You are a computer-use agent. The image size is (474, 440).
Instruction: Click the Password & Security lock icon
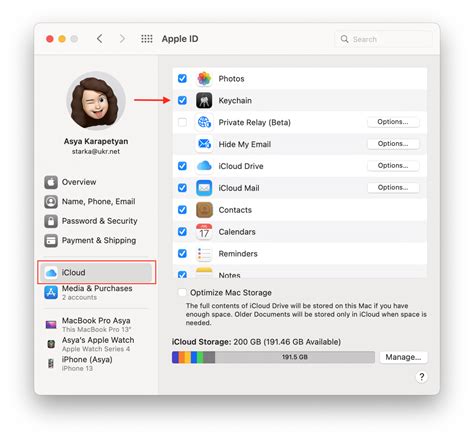click(x=51, y=221)
